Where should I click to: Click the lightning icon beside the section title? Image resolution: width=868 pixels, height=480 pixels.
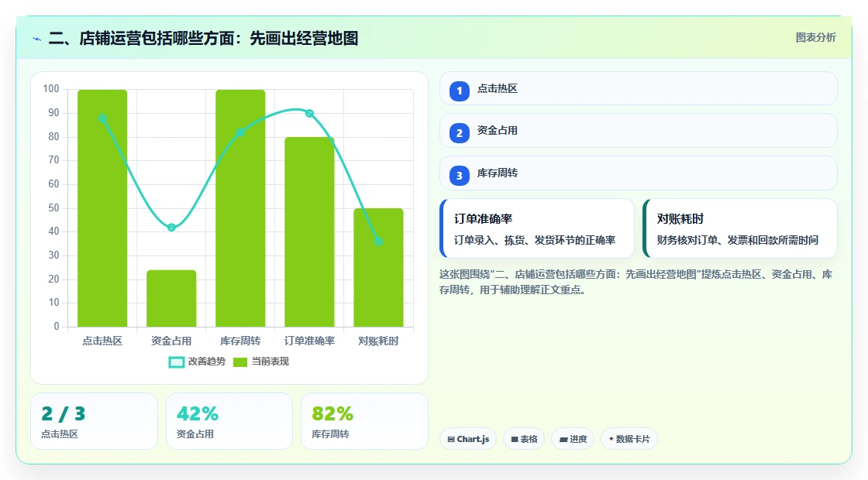(x=37, y=39)
